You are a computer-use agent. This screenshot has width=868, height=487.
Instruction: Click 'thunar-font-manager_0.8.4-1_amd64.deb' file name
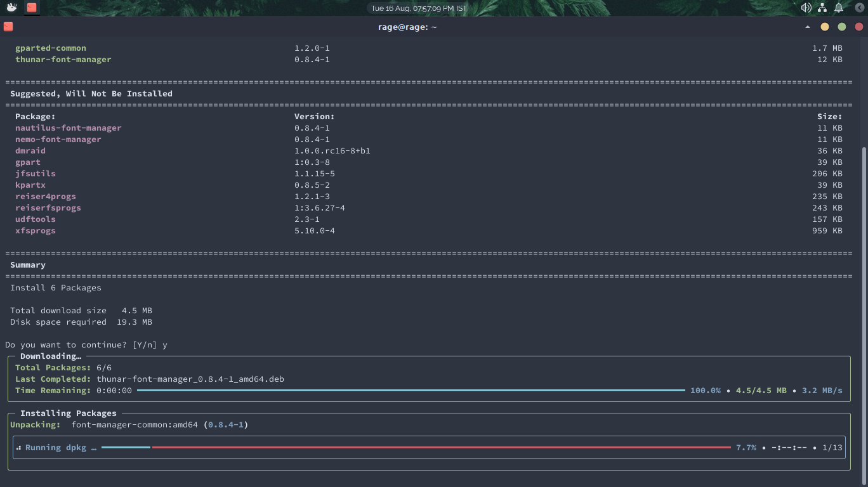tap(190, 379)
